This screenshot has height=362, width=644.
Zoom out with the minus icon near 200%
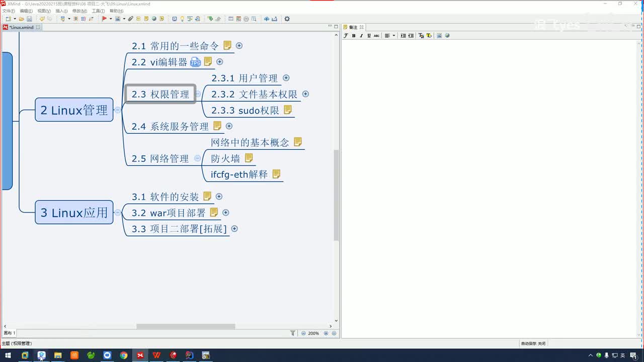point(303,333)
